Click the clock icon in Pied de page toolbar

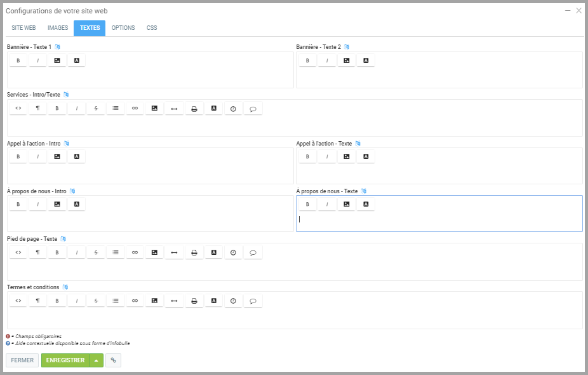(233, 252)
